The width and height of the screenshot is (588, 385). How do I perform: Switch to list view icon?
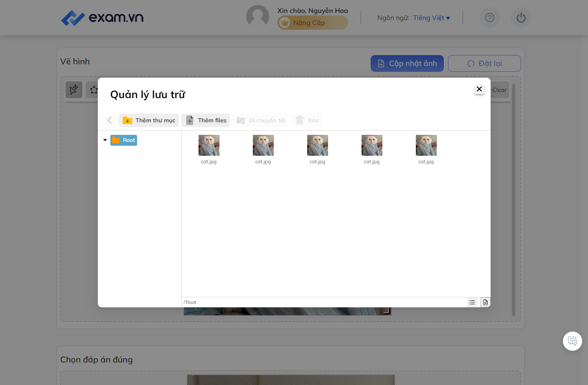click(x=472, y=302)
